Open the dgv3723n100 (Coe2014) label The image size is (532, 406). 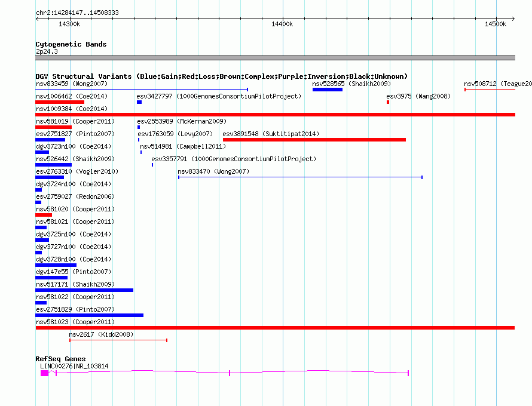(74, 146)
